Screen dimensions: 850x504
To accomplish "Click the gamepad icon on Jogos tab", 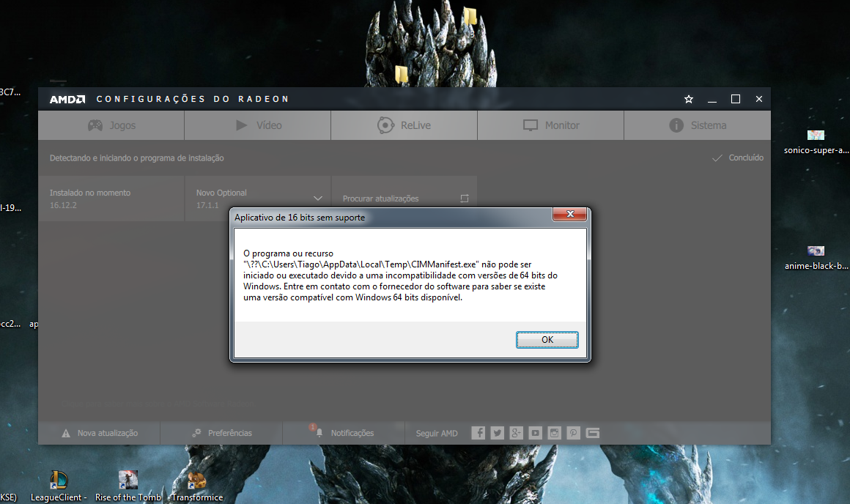I will [95, 125].
